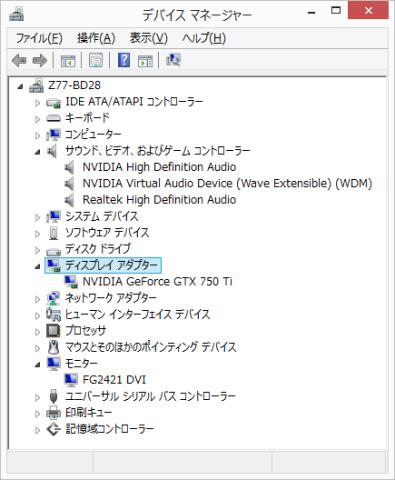
Task: Click the 印刷キュー printer icon
Action: [x=53, y=413]
